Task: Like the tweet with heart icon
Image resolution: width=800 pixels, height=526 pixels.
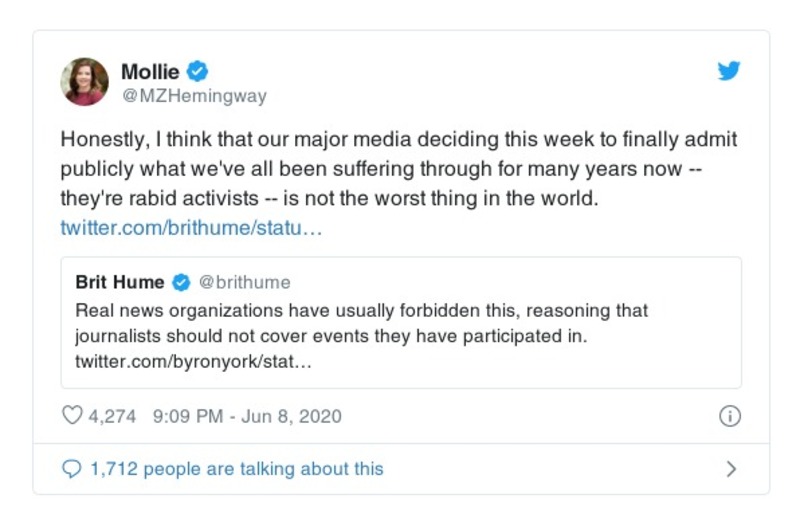Action: point(72,416)
